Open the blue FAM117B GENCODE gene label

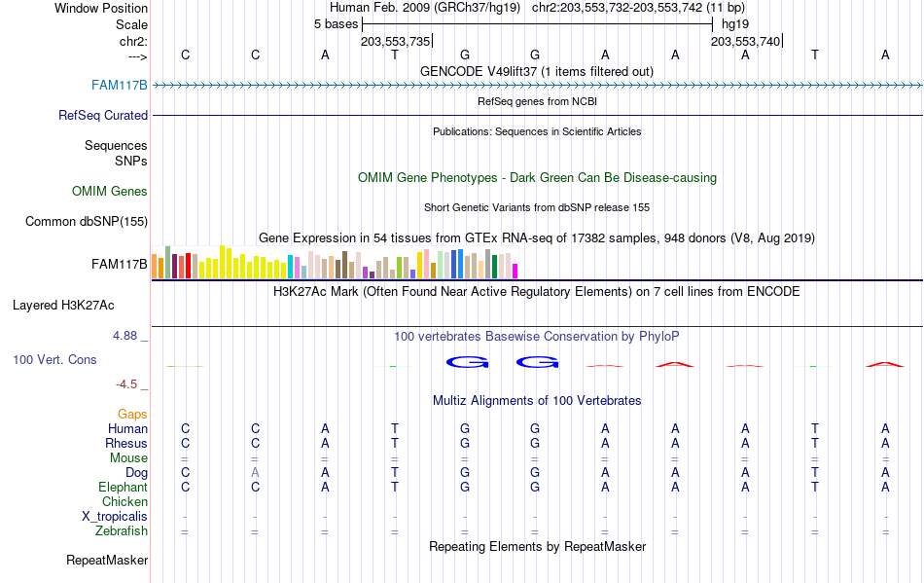119,86
